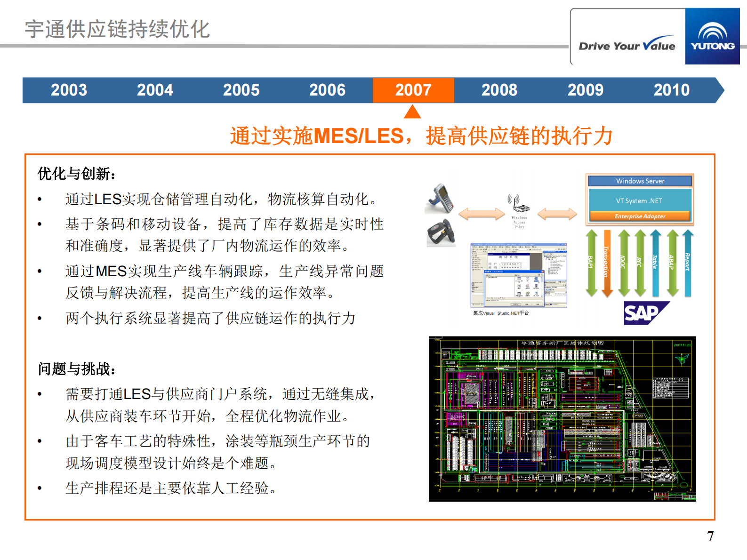Click the bullet starting 生产排程

click(x=171, y=488)
